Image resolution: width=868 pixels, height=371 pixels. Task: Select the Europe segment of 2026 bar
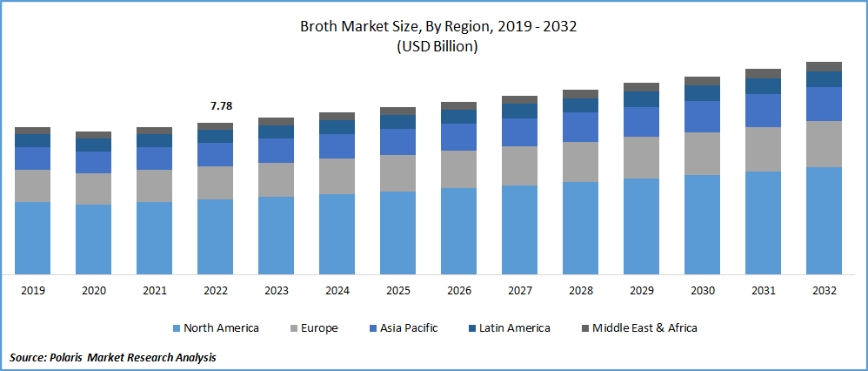[x=459, y=169]
